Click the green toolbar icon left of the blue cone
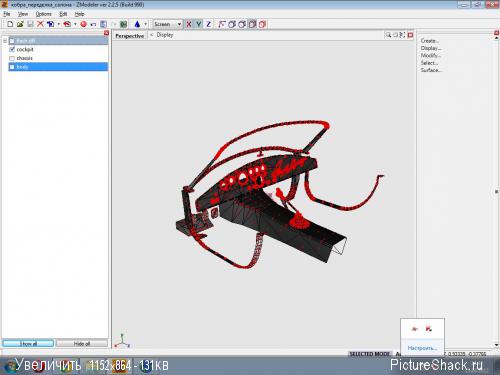Screen dimensions: 500x375 click(x=124, y=24)
